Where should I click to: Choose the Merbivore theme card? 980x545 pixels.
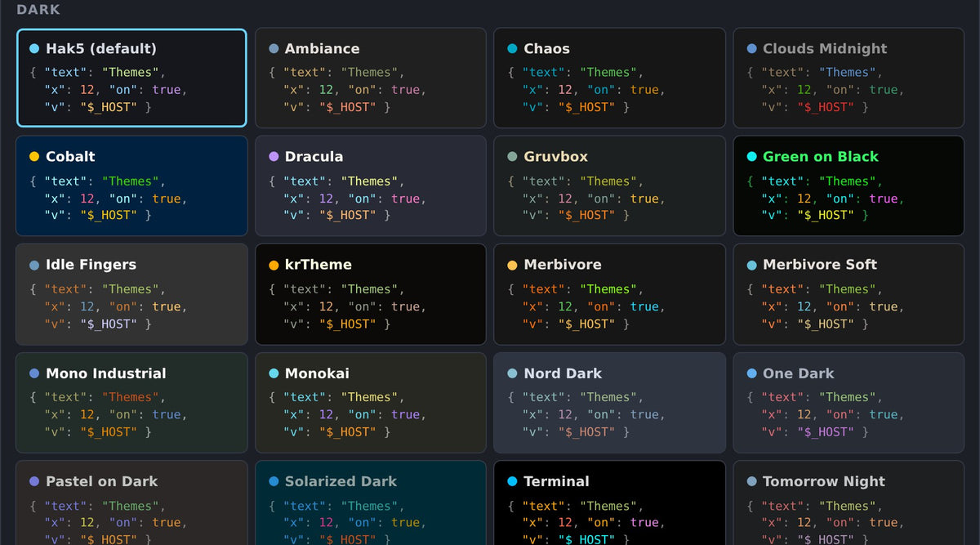pyautogui.click(x=609, y=294)
